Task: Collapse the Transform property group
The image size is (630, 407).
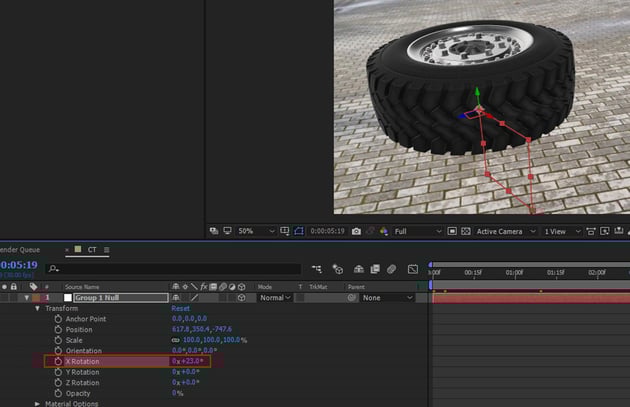Action: point(37,309)
